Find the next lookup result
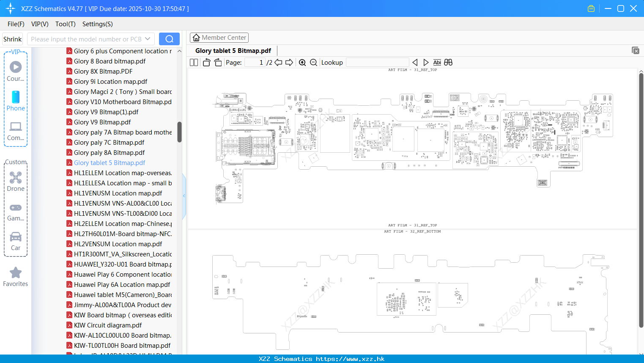This screenshot has height=363, width=644. pyautogui.click(x=426, y=63)
